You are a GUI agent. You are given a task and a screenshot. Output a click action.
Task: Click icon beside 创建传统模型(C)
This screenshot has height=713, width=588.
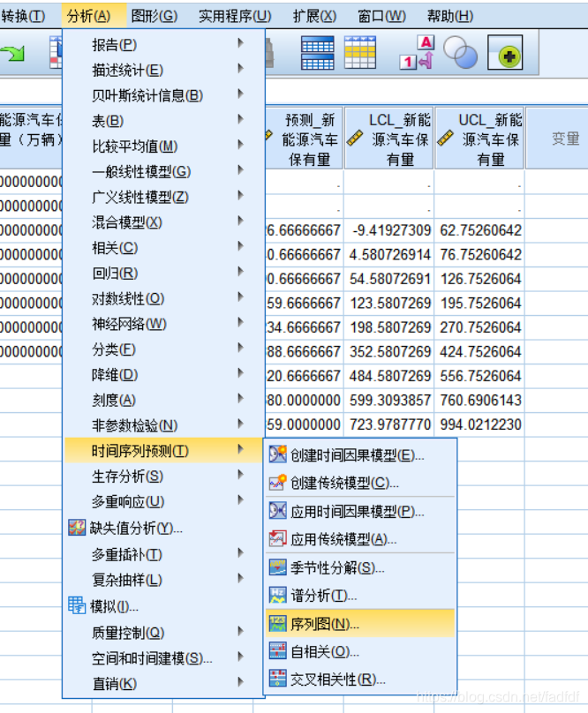coord(277,483)
